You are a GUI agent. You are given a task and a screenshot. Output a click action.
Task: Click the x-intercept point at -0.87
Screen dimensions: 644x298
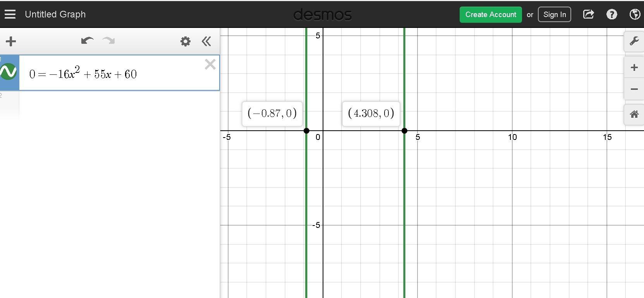coord(306,131)
